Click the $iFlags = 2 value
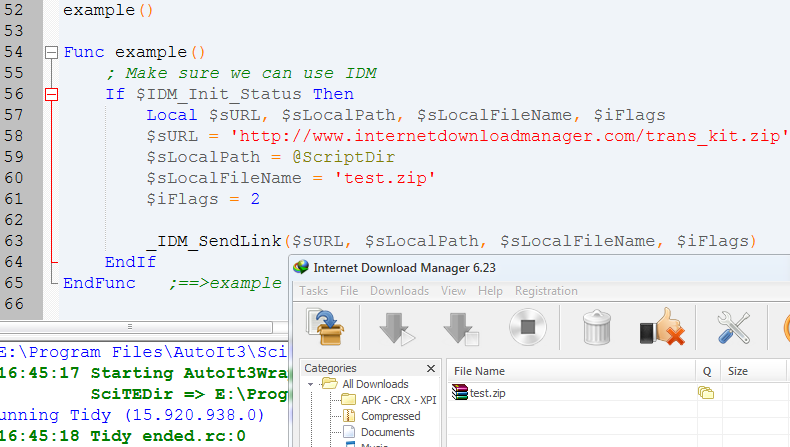This screenshot has width=790, height=447. click(x=255, y=199)
